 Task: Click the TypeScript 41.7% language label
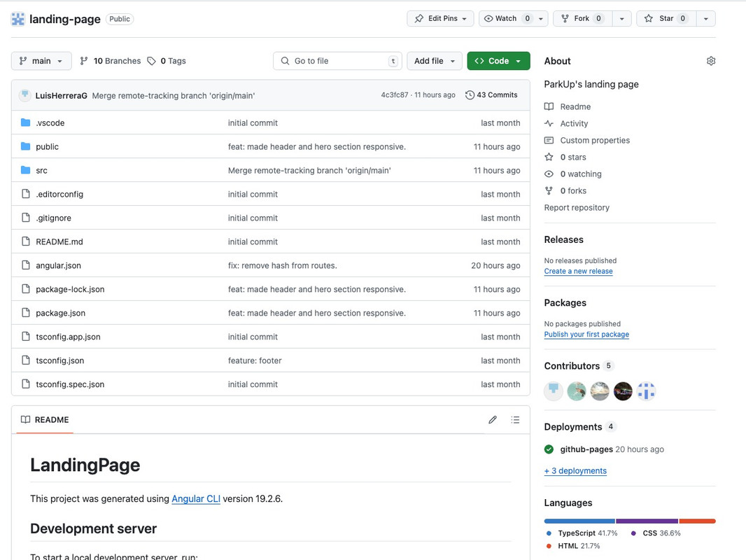coord(582,533)
